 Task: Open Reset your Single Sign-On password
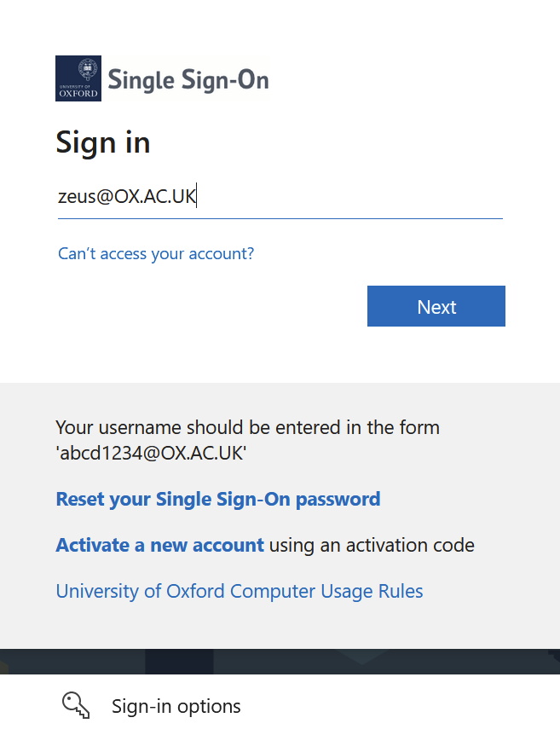[x=217, y=499]
